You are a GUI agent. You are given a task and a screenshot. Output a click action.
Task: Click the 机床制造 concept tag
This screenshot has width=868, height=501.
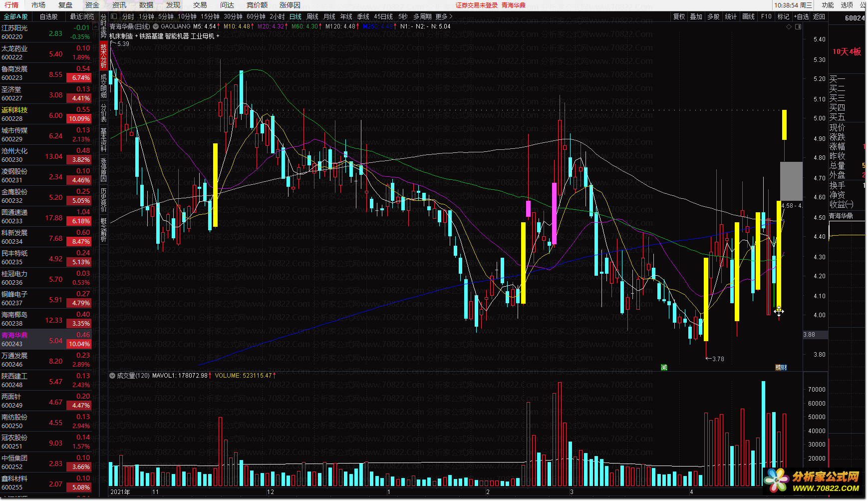pos(121,36)
